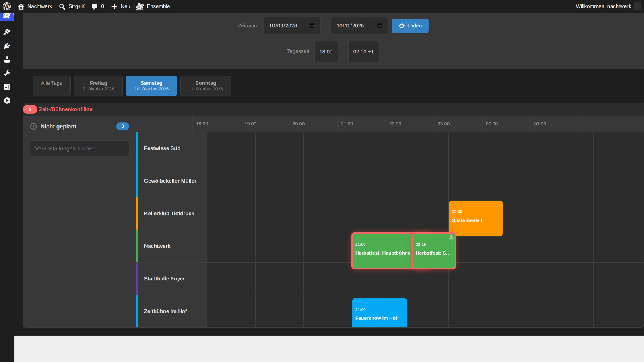Open the Ensemble admin bar item

tap(153, 6)
